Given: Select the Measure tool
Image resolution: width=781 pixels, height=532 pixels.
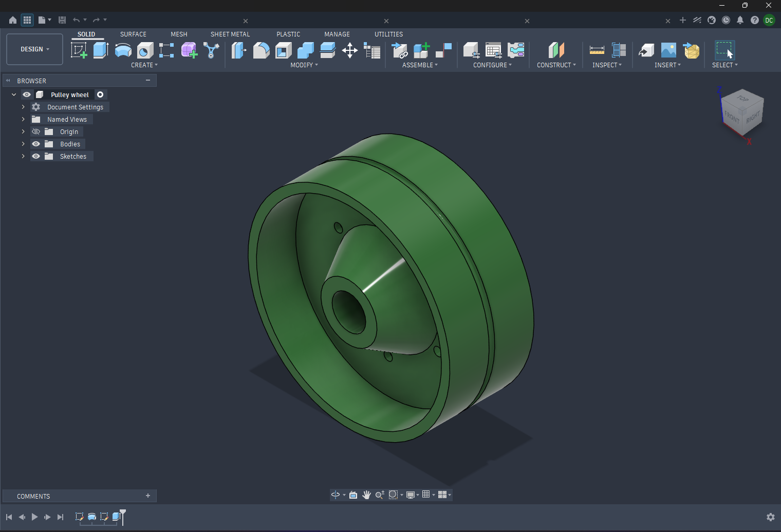Looking at the screenshot, I should click(x=597, y=50).
